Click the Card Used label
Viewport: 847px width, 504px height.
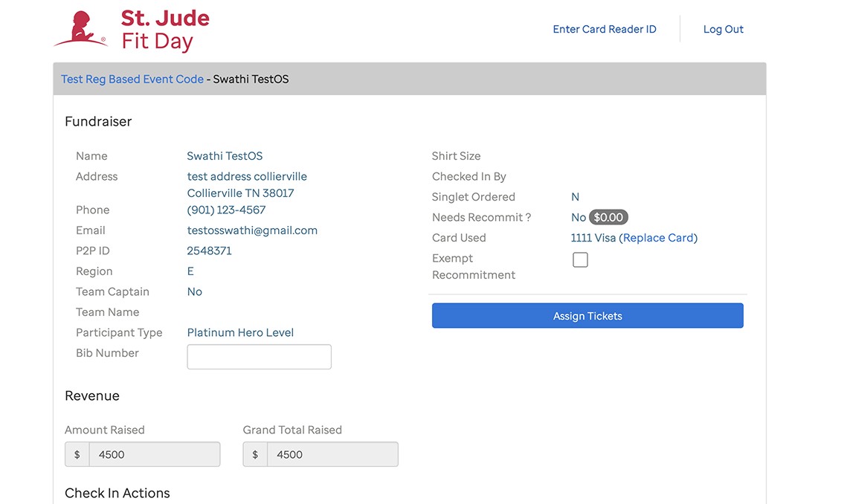point(459,238)
